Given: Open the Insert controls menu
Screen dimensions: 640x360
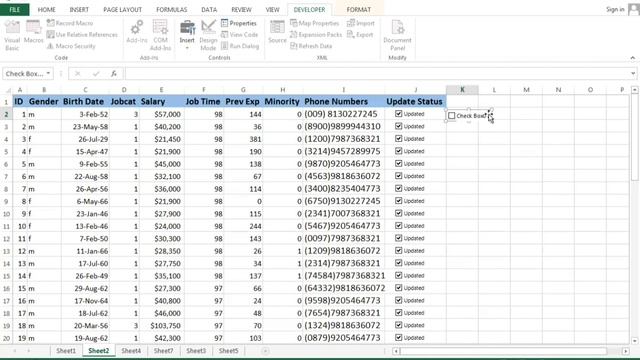Looking at the screenshot, I should click(187, 36).
